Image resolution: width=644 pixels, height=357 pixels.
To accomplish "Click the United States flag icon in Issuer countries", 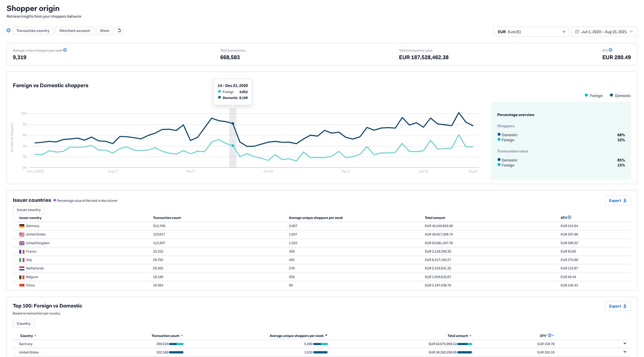I will tap(22, 234).
